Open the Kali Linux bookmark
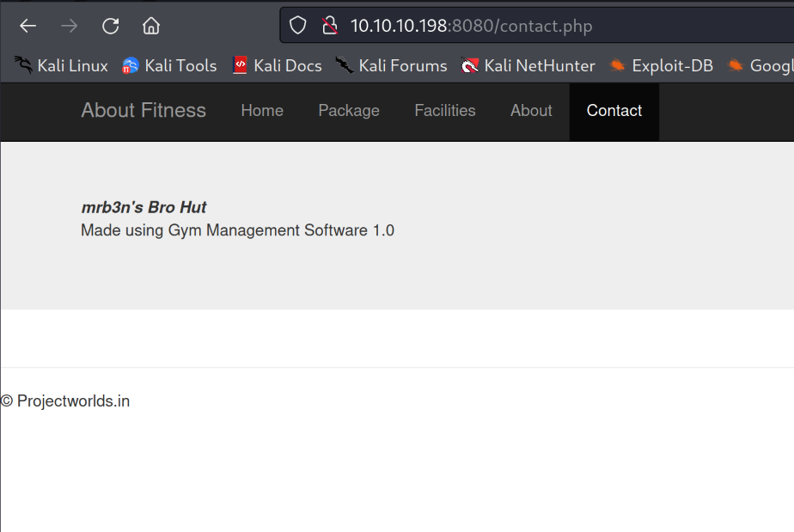This screenshot has width=794, height=532. click(x=61, y=65)
